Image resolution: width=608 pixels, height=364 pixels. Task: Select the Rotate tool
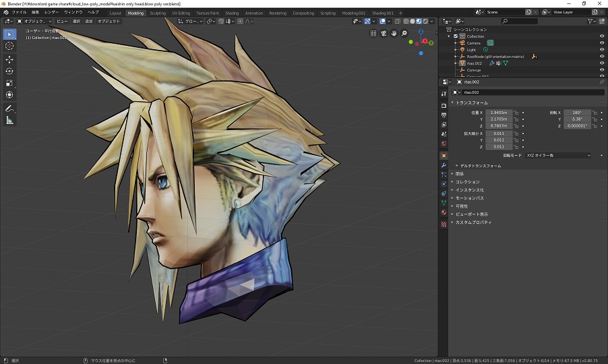coord(9,71)
